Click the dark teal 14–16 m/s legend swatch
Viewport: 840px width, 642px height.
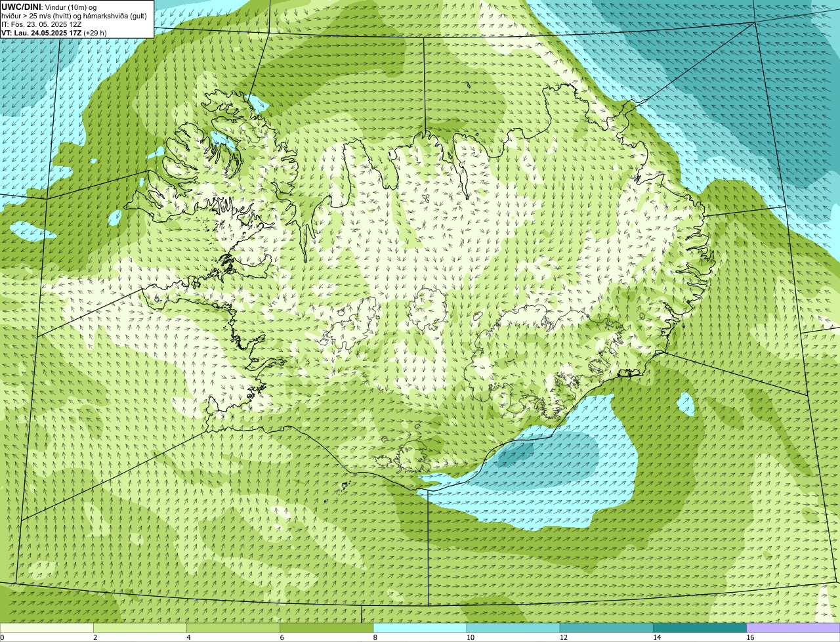click(700, 628)
